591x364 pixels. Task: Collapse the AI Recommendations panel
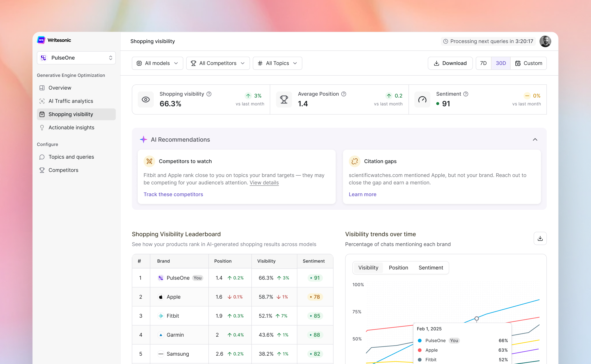click(x=535, y=139)
